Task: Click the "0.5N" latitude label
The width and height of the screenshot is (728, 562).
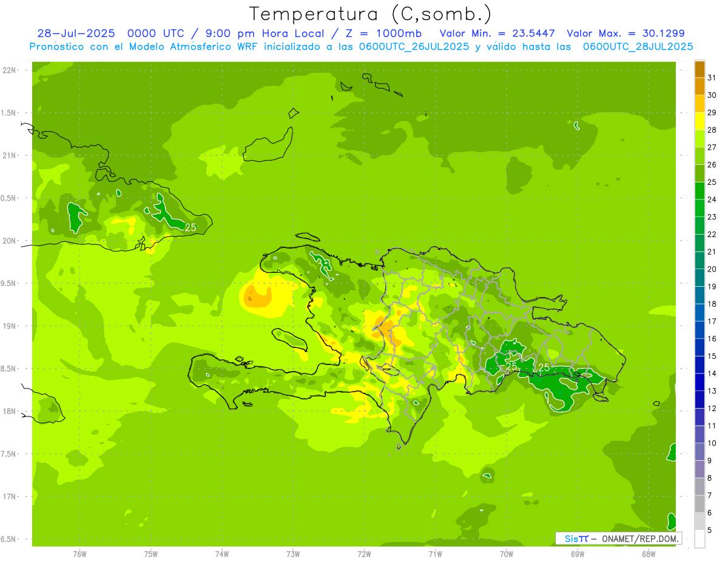Action: 9,198
